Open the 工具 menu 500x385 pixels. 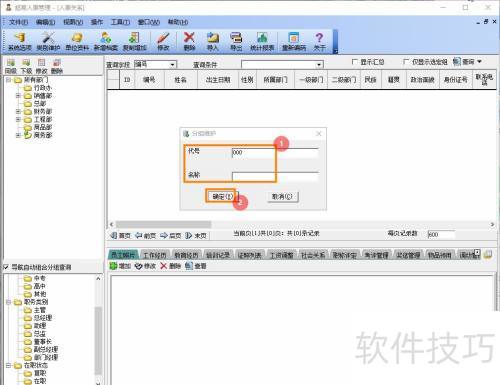120,22
